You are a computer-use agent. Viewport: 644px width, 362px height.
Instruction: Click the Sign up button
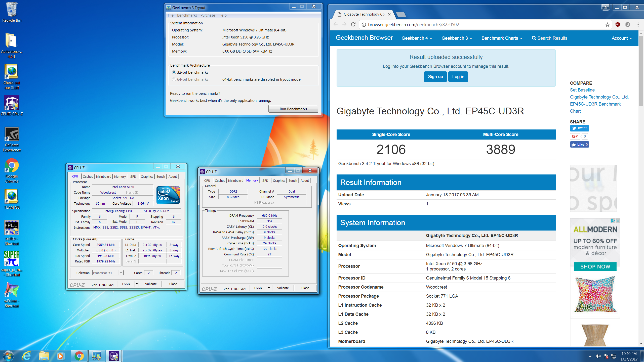point(435,77)
